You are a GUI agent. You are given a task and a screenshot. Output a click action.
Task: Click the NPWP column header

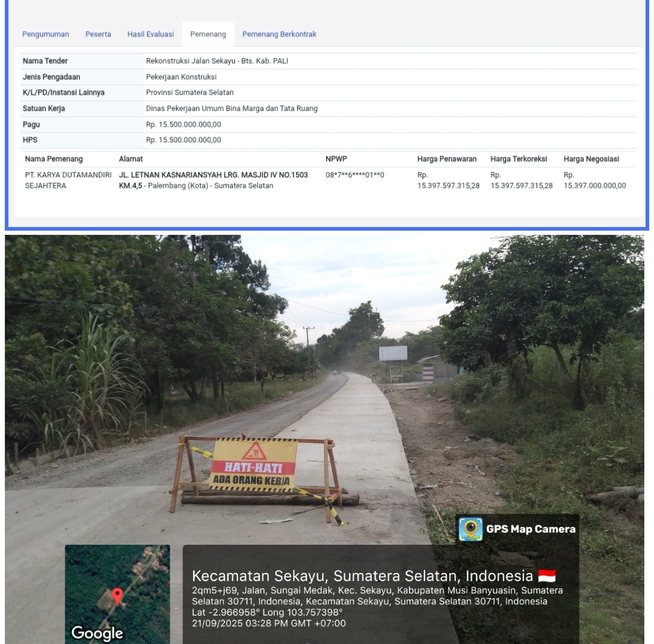pos(336,159)
